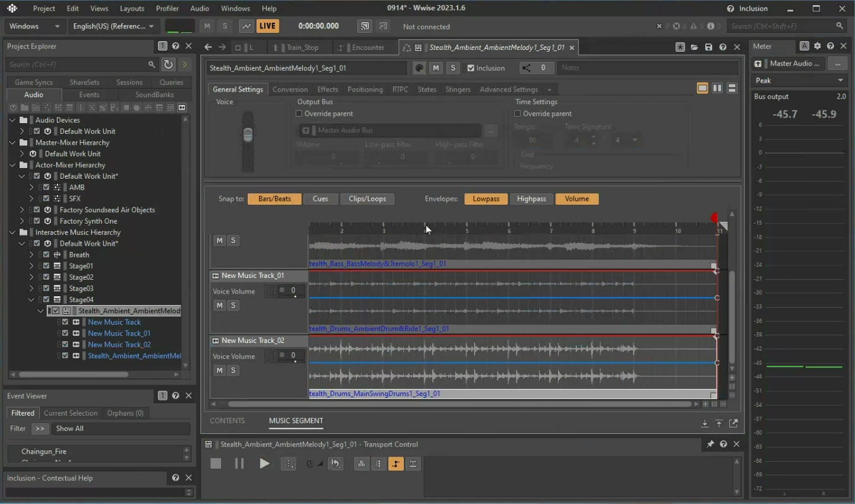Open the Peak meter type dropdown
Image resolution: width=855 pixels, height=504 pixels.
[799, 81]
